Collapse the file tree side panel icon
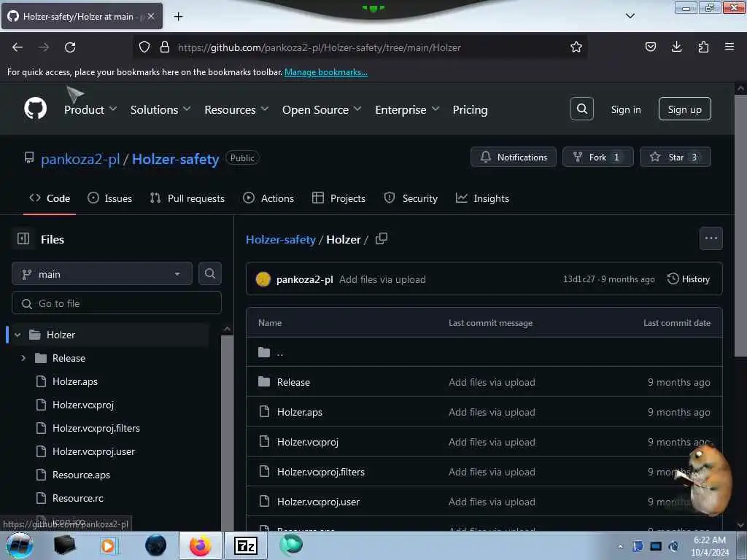Image resolution: width=747 pixels, height=560 pixels. 23,238
